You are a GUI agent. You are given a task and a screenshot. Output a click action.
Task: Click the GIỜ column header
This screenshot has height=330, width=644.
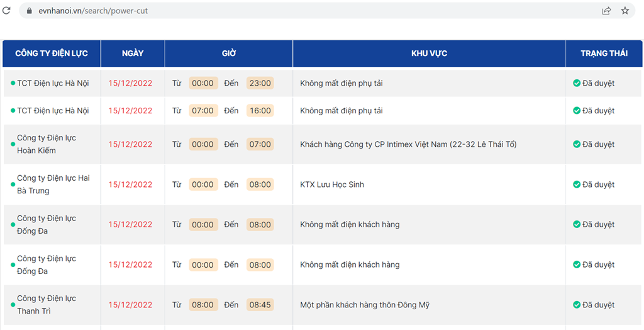(229, 54)
